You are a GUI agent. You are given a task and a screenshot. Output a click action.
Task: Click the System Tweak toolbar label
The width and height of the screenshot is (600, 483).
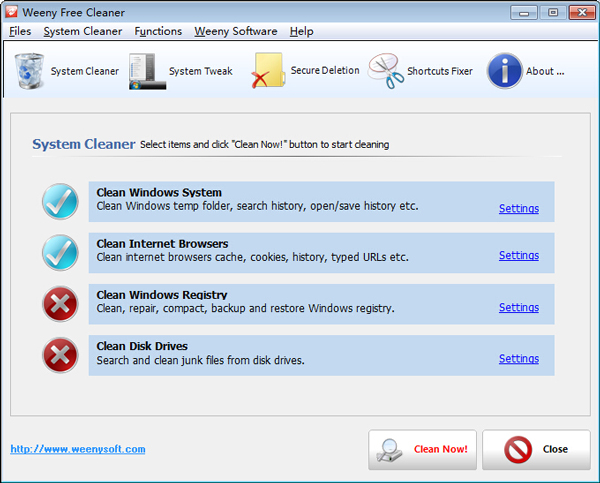click(x=201, y=71)
